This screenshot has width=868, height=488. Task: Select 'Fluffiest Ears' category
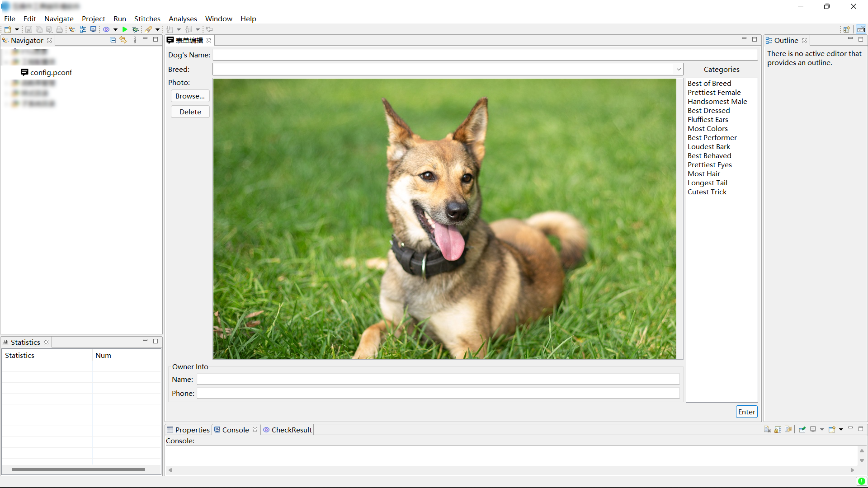click(x=708, y=119)
